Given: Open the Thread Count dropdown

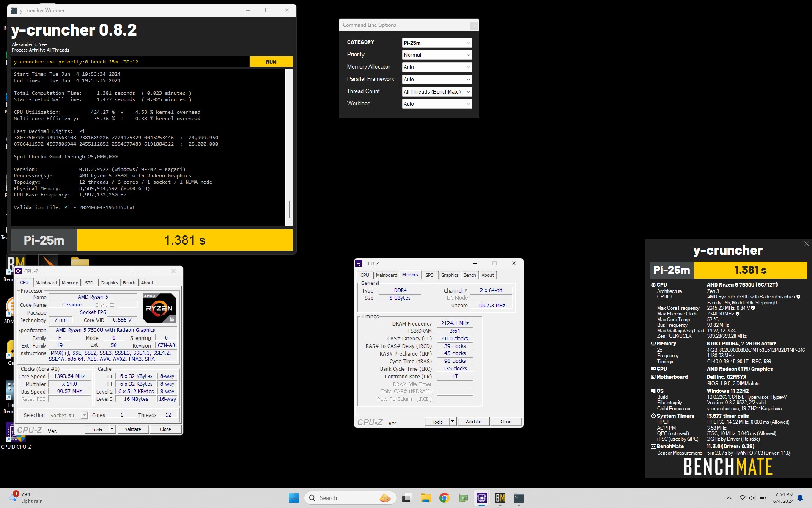Looking at the screenshot, I should coord(437,92).
